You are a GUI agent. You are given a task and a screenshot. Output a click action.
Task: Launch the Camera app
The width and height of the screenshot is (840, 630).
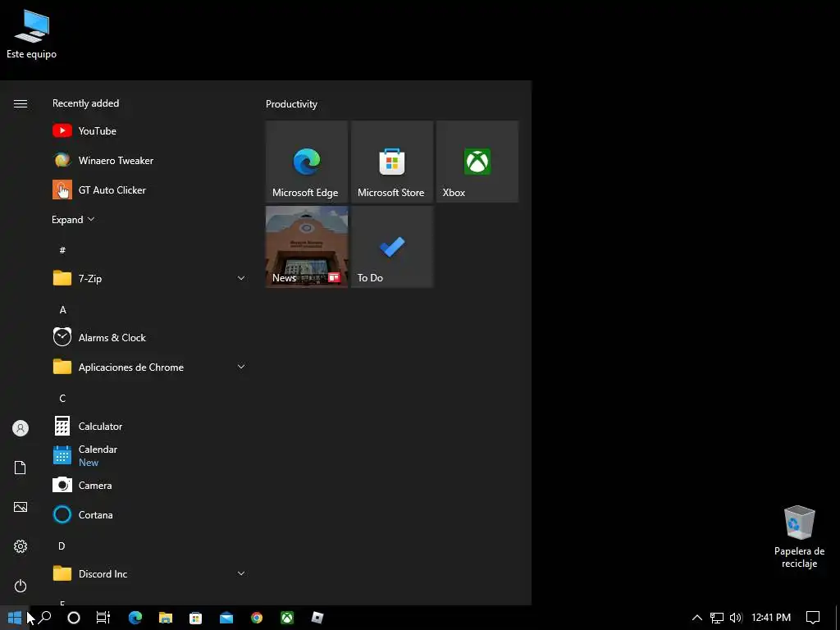tap(149, 486)
